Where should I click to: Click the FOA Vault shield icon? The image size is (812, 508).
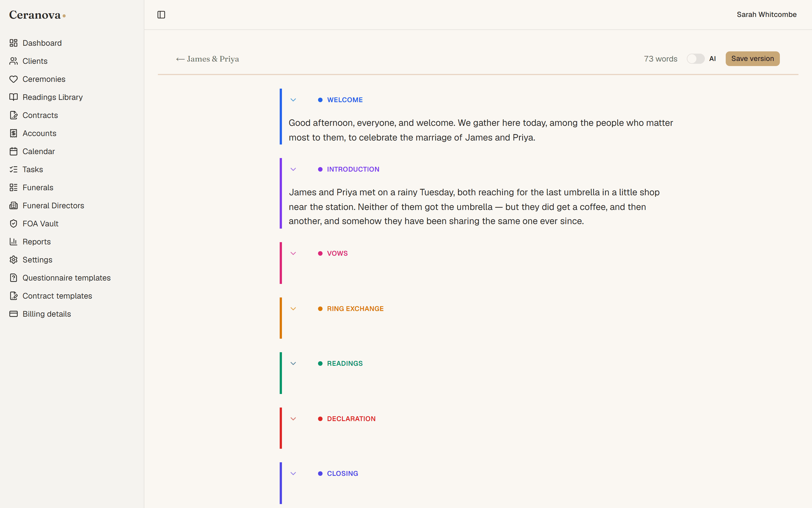coord(14,224)
